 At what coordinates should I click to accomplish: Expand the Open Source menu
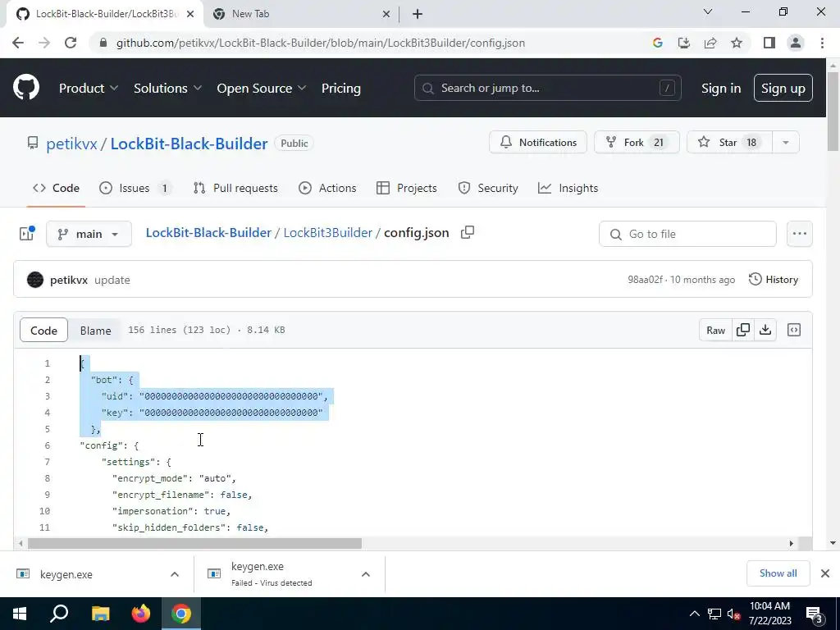pos(262,89)
